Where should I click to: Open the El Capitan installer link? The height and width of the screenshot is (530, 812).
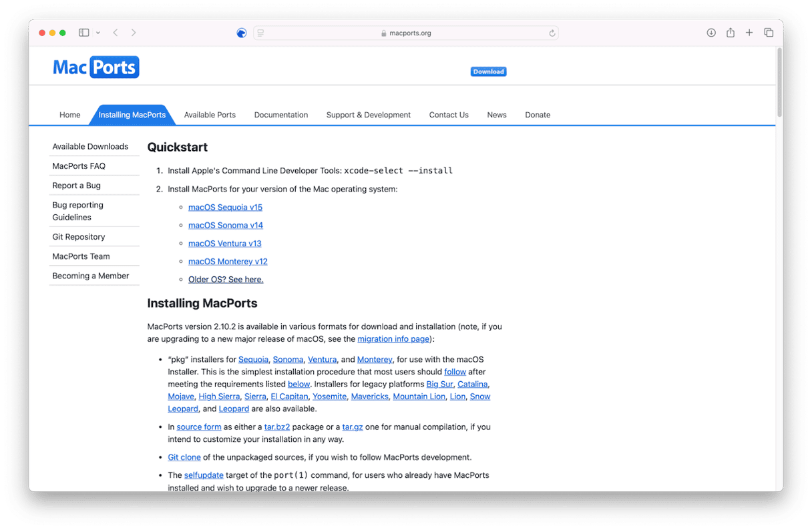click(x=289, y=396)
